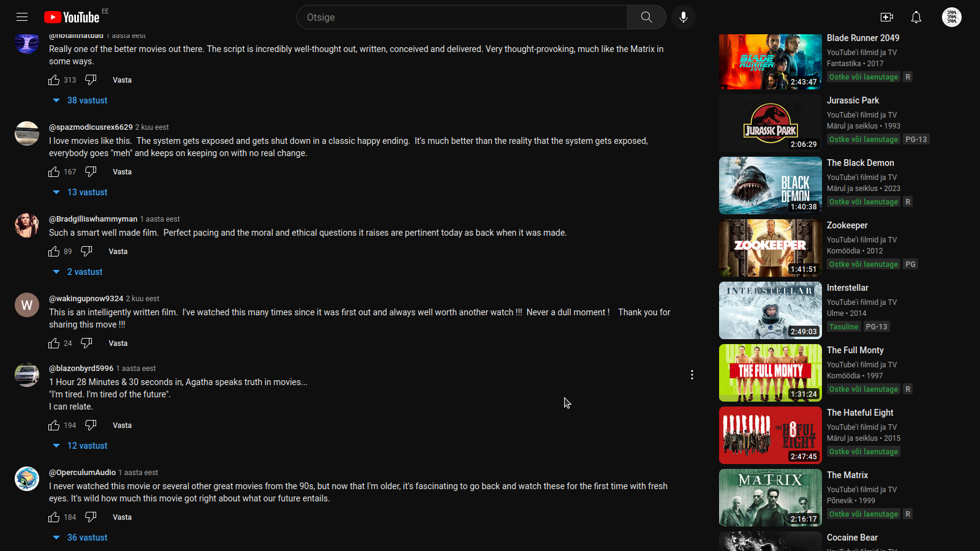Screen dimensions: 980x551
Task: Focus the Otsige search field
Action: (462, 17)
